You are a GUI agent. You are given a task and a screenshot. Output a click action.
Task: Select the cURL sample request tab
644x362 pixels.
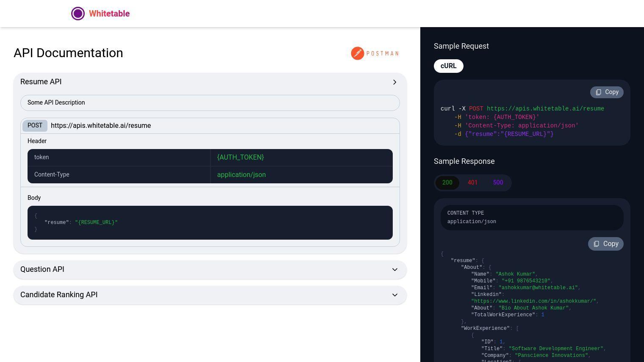(449, 66)
